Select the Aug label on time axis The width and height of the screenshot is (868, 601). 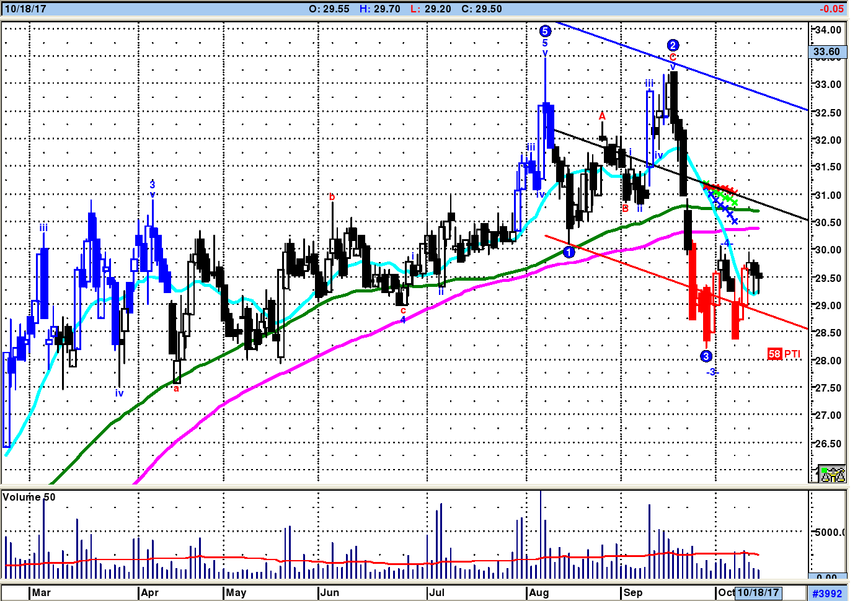[539, 592]
